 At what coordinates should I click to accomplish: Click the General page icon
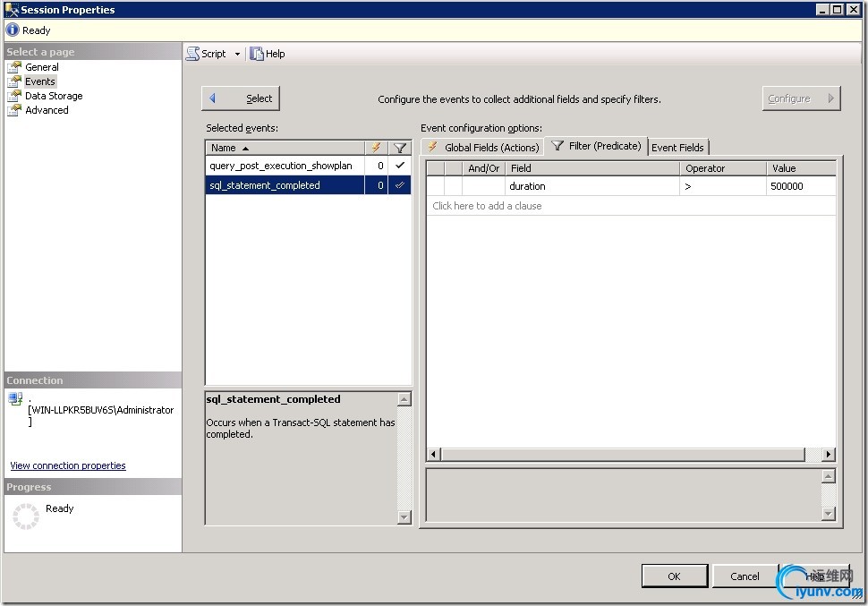[14, 67]
